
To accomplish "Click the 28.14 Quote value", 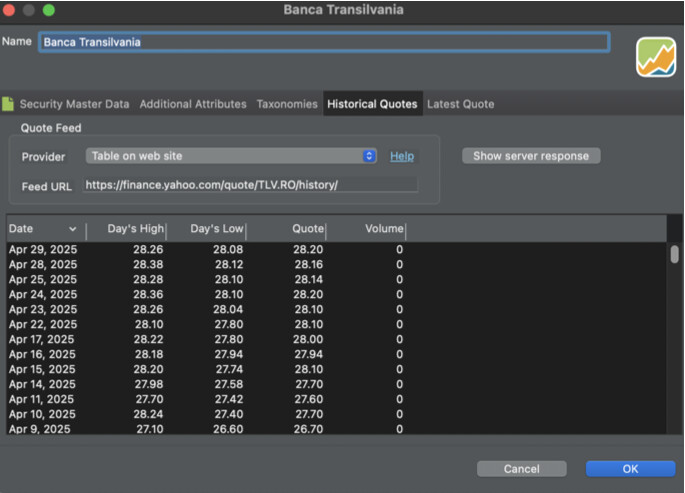I will tap(308, 279).
